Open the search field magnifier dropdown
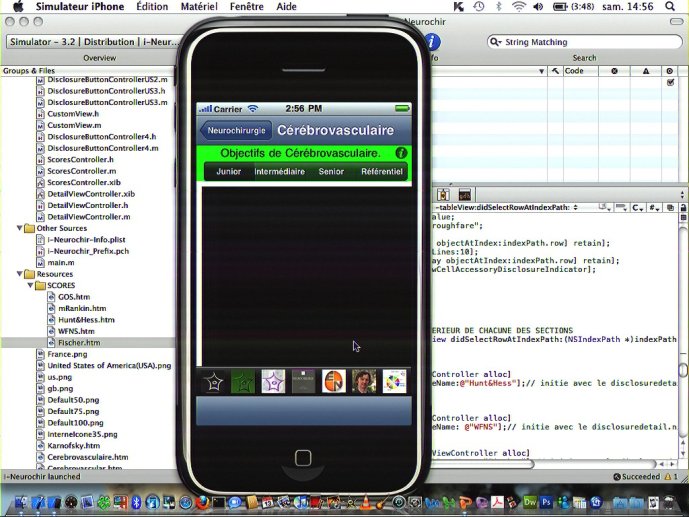 tap(495, 42)
